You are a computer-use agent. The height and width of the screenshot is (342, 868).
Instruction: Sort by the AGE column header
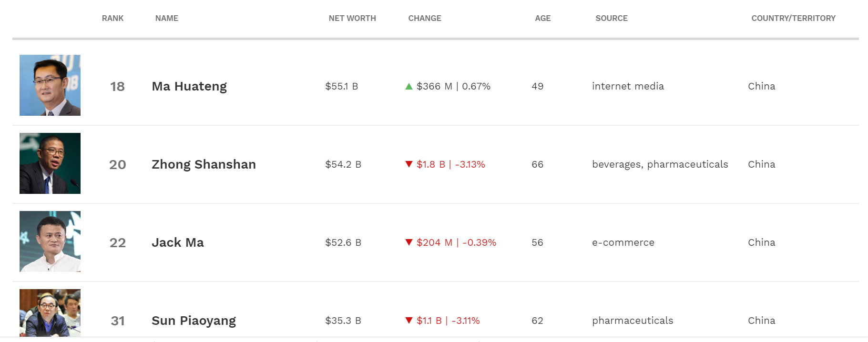coord(542,18)
